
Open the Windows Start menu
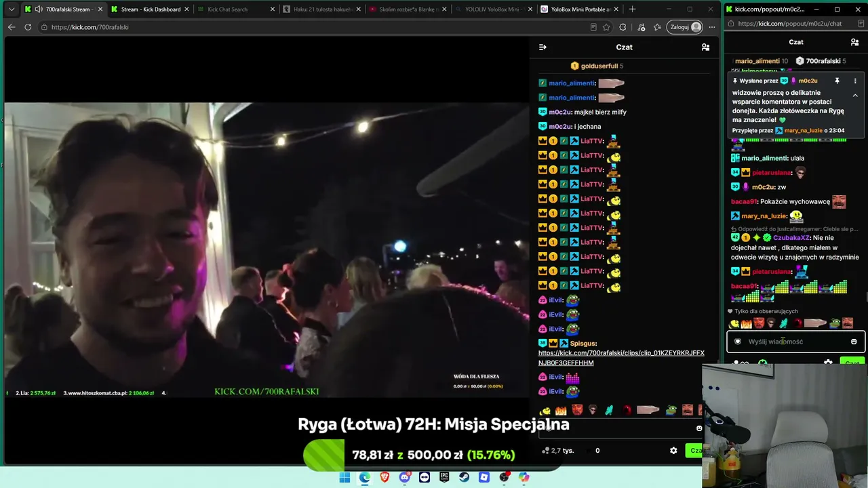point(344,477)
